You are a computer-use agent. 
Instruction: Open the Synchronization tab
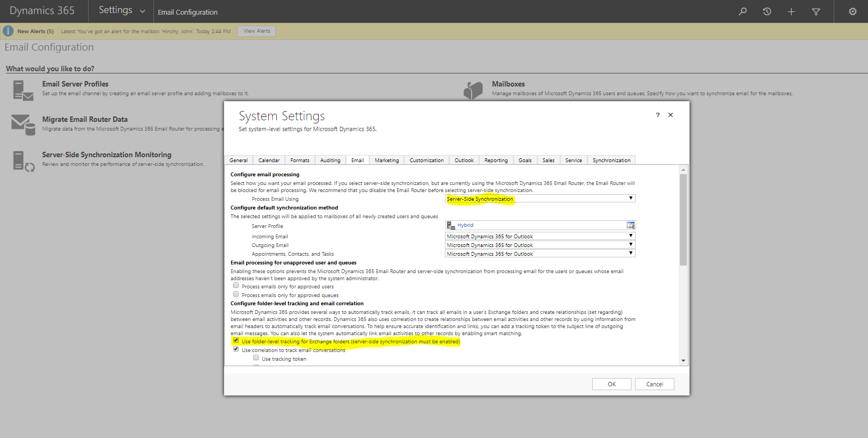611,160
